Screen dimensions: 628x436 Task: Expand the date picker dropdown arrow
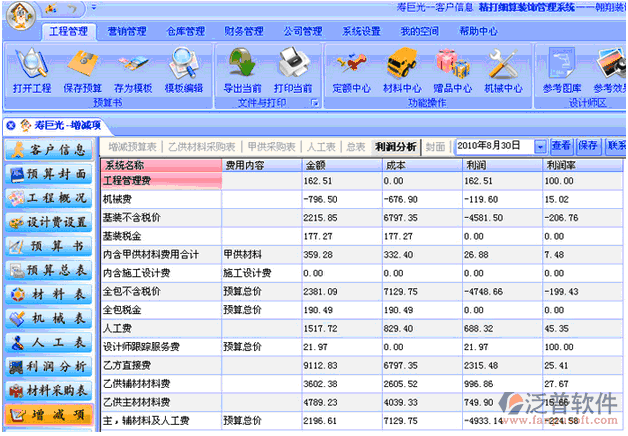point(541,147)
